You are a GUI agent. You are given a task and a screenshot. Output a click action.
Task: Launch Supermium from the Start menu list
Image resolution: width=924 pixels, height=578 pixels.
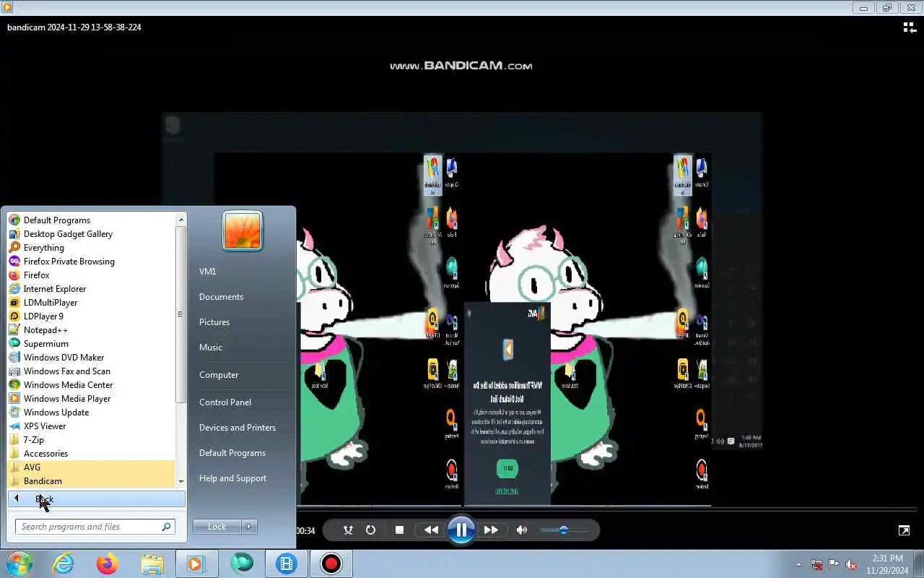45,344
